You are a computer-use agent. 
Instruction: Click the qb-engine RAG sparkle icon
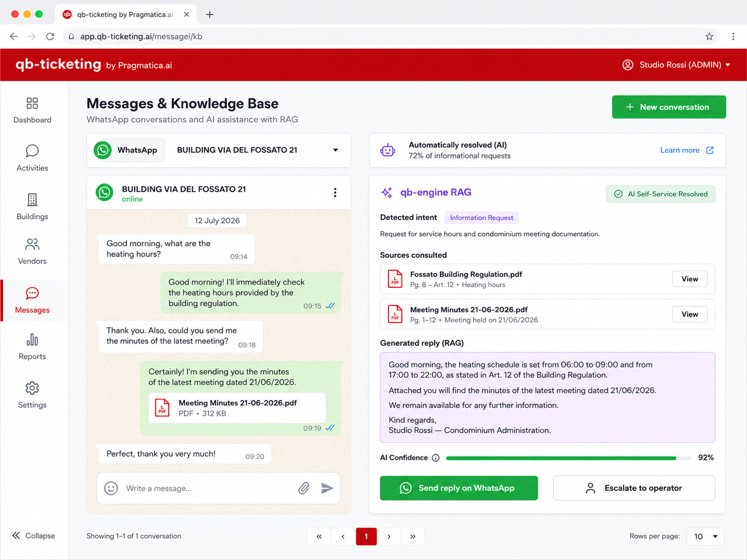pyautogui.click(x=386, y=192)
